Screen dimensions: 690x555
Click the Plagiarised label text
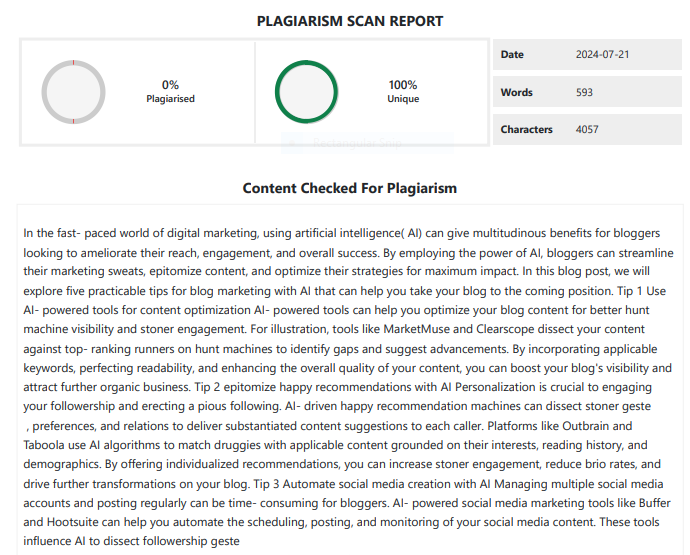tap(170, 99)
